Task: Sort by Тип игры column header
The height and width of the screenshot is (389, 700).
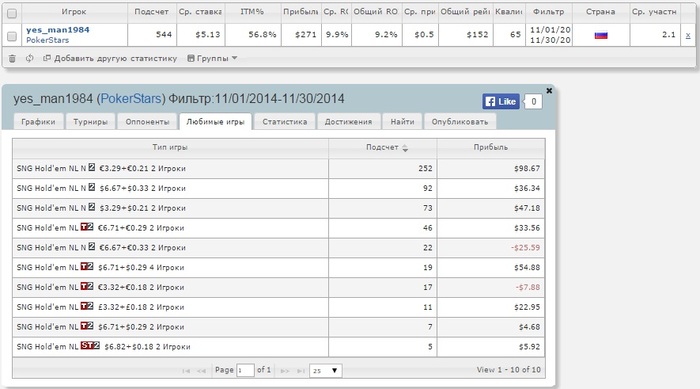Action: click(x=170, y=147)
